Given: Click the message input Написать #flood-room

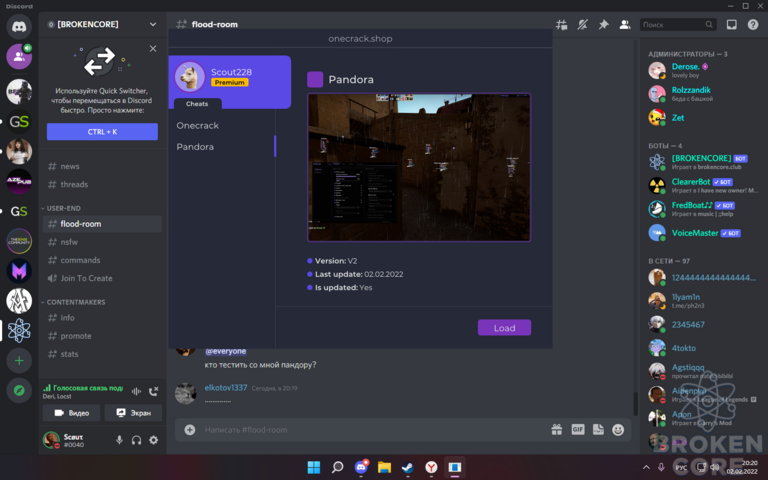Looking at the screenshot, I should point(372,430).
